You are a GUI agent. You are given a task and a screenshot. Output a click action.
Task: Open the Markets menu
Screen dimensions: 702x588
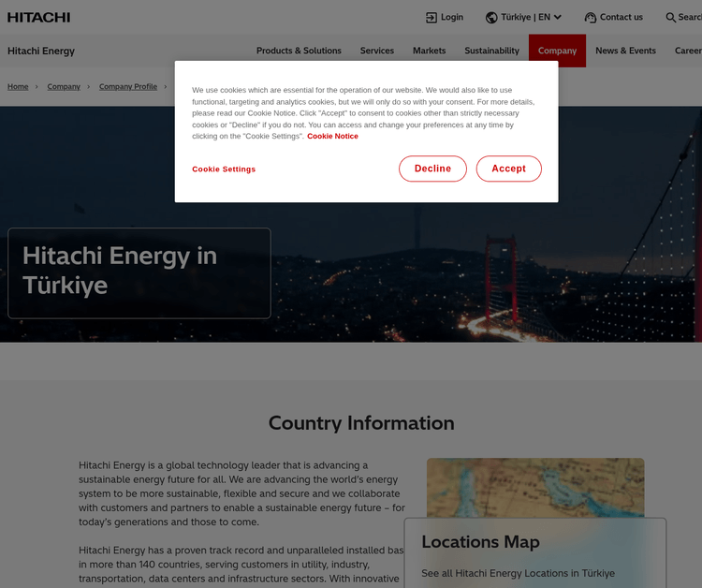pyautogui.click(x=429, y=51)
